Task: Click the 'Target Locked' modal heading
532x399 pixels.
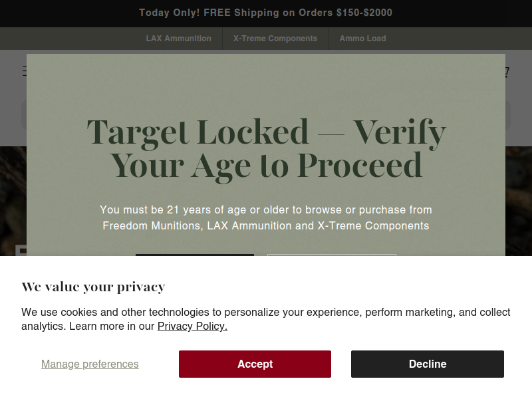Action: (266, 148)
